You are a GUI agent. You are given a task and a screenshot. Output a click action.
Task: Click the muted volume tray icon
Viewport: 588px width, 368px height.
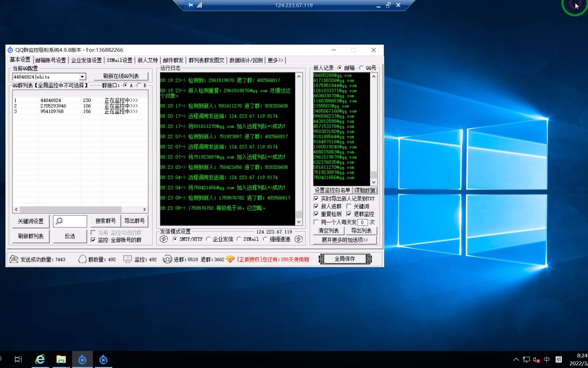click(x=536, y=359)
